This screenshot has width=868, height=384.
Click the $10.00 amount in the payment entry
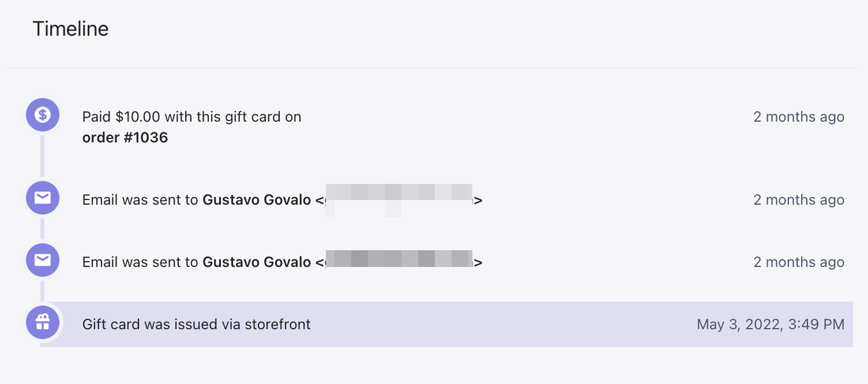[x=138, y=117]
